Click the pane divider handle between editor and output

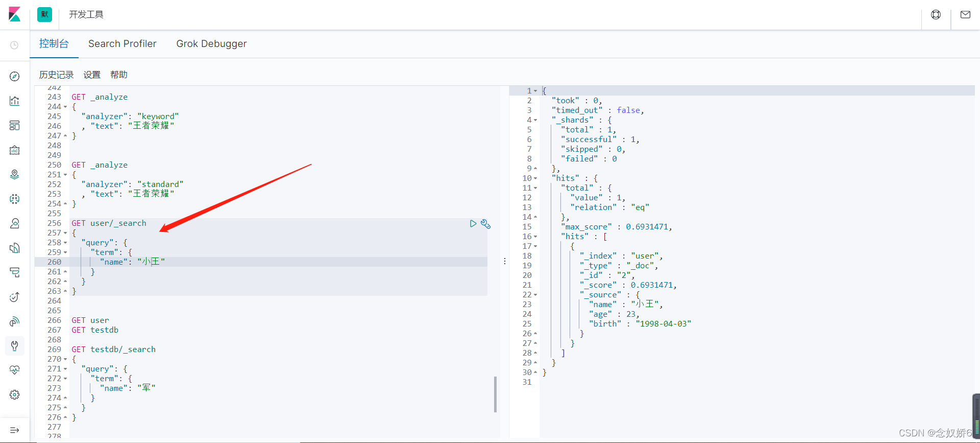(x=505, y=261)
